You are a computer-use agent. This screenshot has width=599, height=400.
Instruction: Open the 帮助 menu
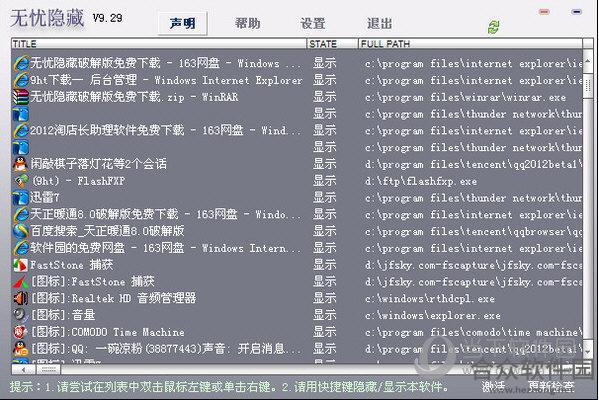pos(248,23)
